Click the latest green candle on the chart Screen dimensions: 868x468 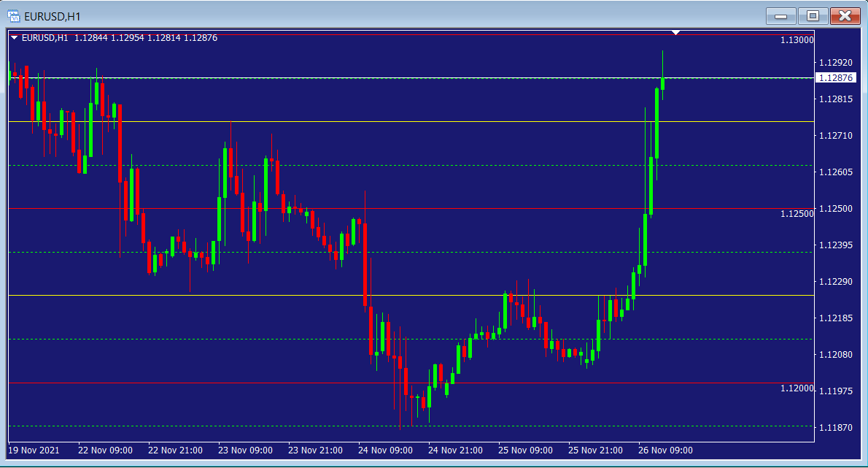tap(662, 83)
